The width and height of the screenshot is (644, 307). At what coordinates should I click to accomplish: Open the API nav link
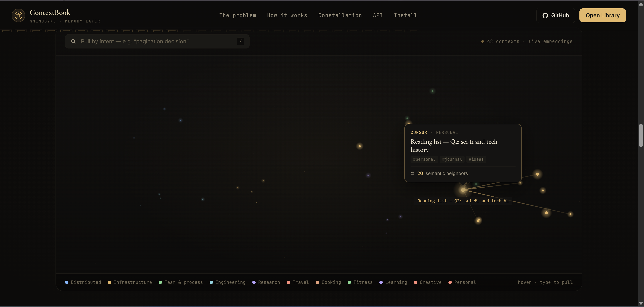pos(378,15)
